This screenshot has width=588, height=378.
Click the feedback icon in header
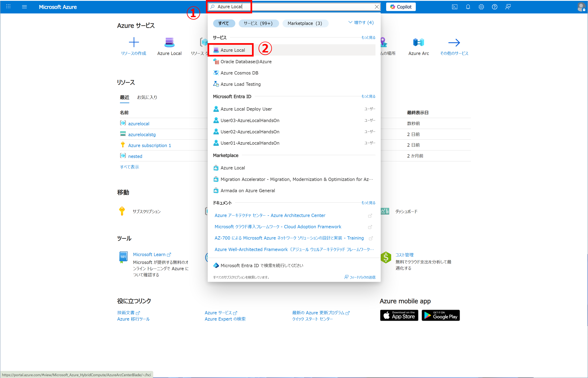tap(508, 7)
